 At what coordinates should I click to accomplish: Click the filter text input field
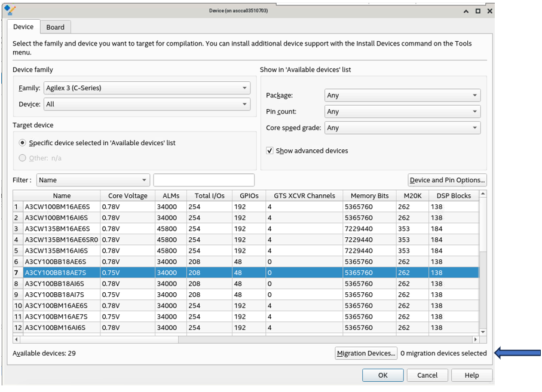(x=204, y=180)
